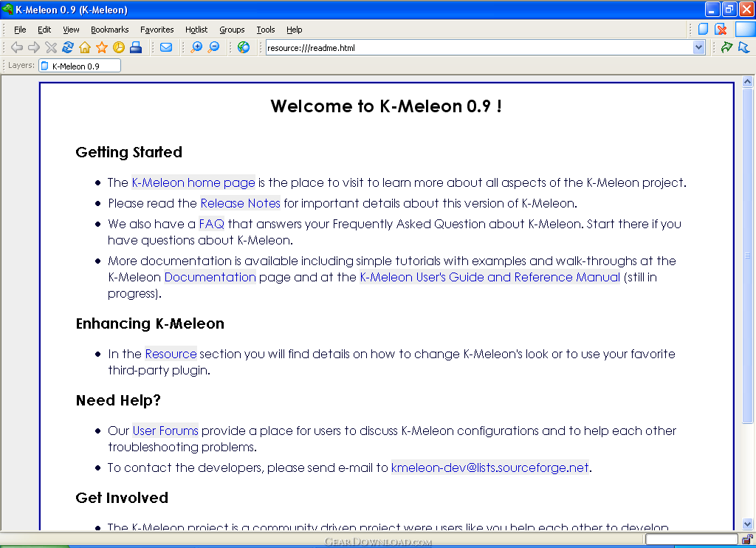Click the Reload page icon
Screen dimensions: 756x548
(68, 47)
